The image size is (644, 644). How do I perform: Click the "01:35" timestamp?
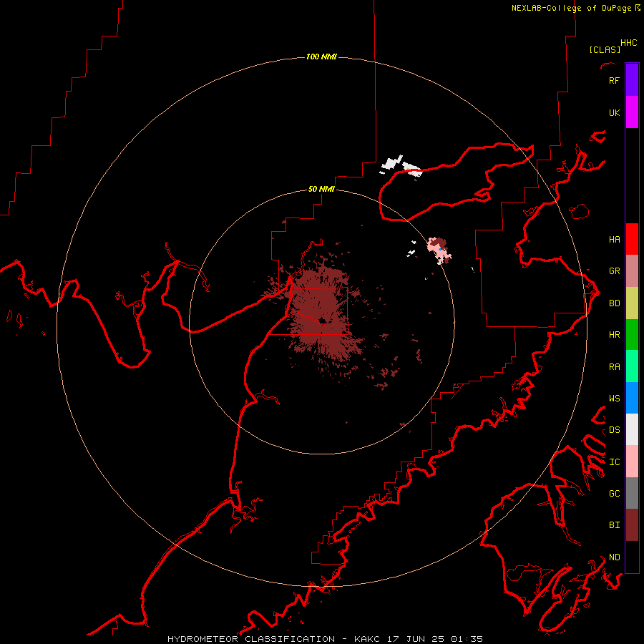pyautogui.click(x=467, y=639)
